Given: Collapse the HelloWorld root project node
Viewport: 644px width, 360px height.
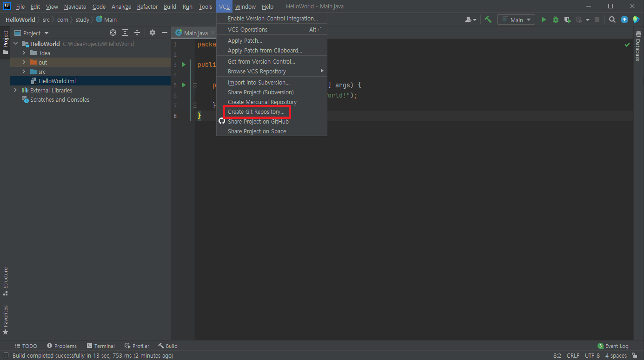Looking at the screenshot, I should point(15,44).
